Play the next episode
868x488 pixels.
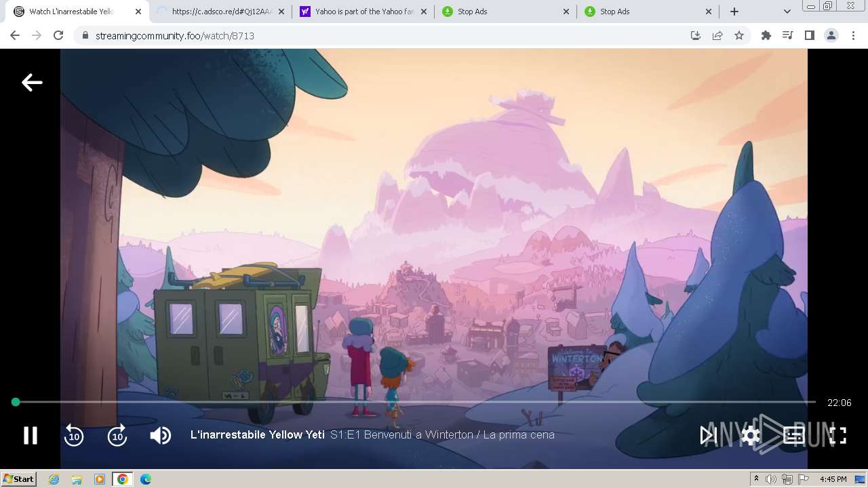pos(708,435)
